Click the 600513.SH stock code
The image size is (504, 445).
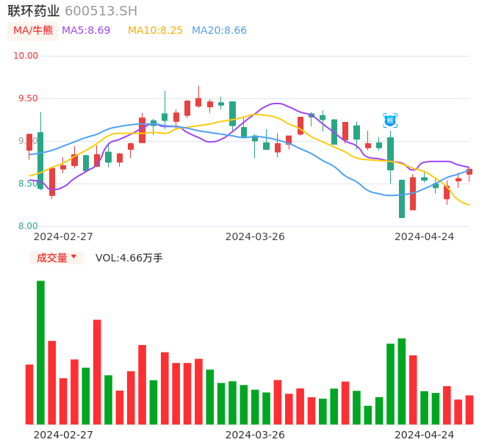[x=101, y=11]
